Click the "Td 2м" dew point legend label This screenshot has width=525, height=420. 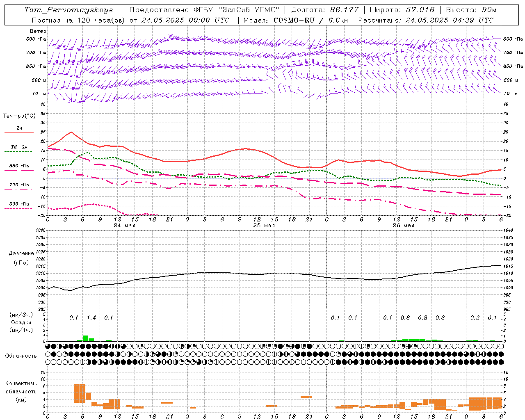pos(19,147)
